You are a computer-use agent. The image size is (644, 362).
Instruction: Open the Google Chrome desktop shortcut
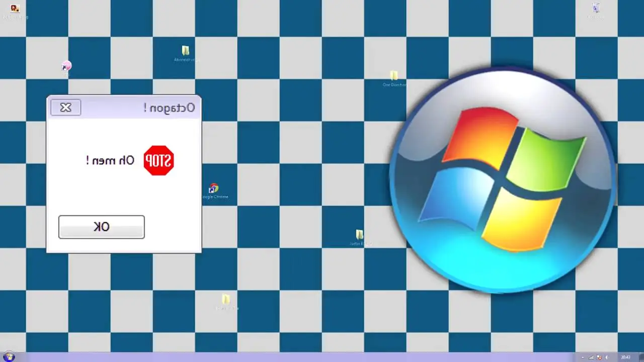[214, 189]
